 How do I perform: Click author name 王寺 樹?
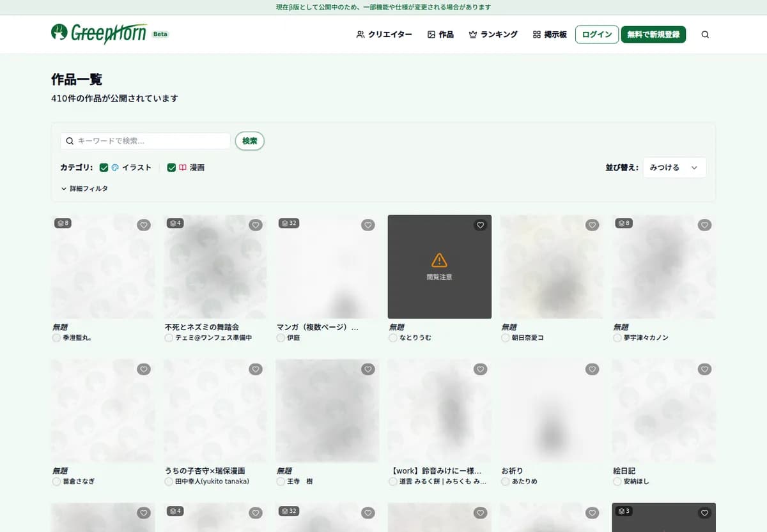click(x=300, y=482)
